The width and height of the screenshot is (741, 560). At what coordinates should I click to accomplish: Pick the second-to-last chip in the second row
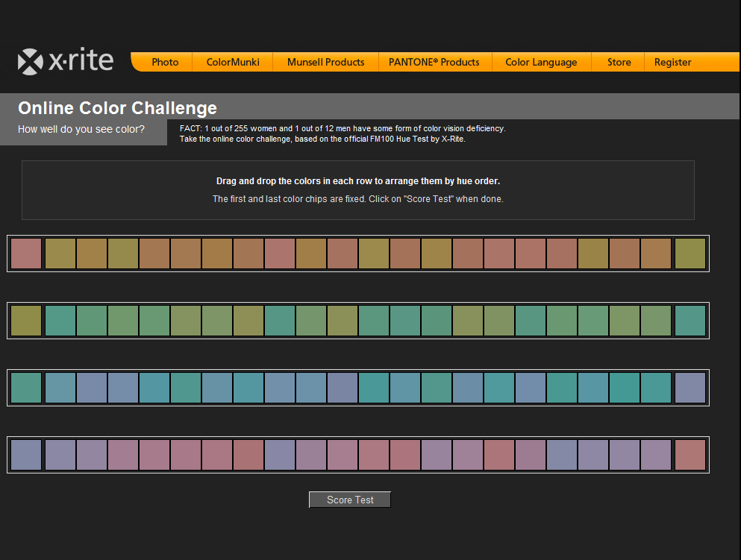[656, 321]
